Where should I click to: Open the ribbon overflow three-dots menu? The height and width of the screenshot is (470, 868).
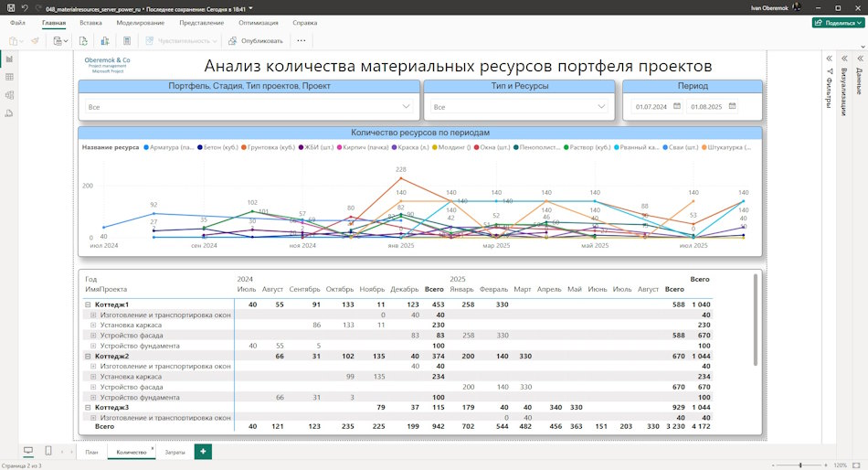point(302,40)
